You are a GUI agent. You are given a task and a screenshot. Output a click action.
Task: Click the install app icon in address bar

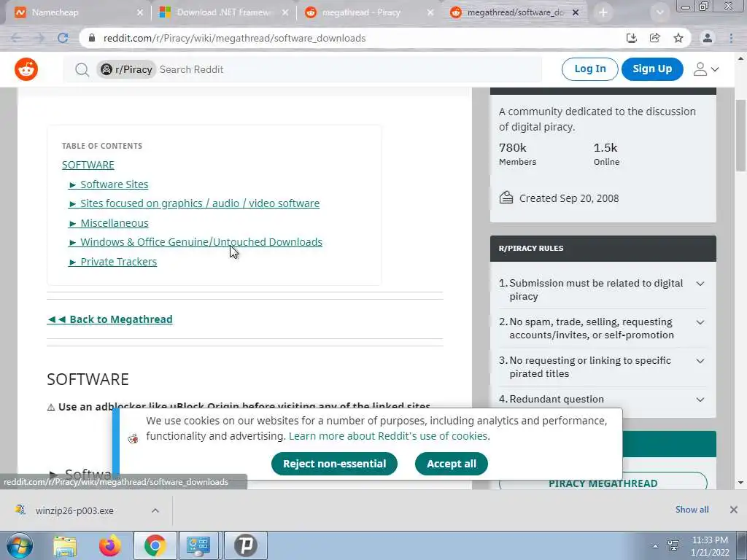tap(632, 38)
